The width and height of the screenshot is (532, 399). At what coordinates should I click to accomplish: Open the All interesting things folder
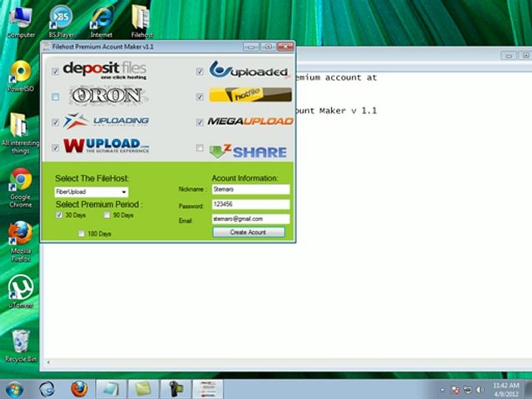20,133
